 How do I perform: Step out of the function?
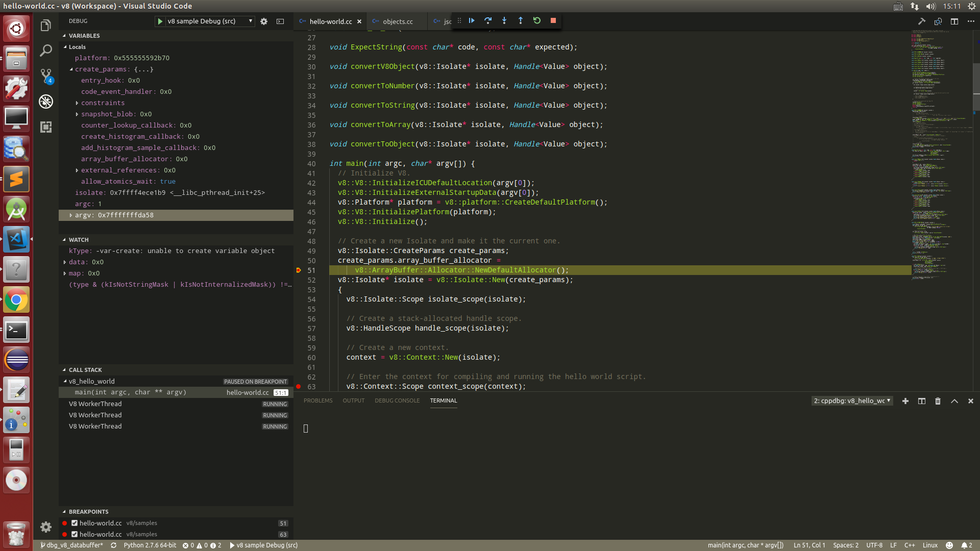pyautogui.click(x=521, y=20)
